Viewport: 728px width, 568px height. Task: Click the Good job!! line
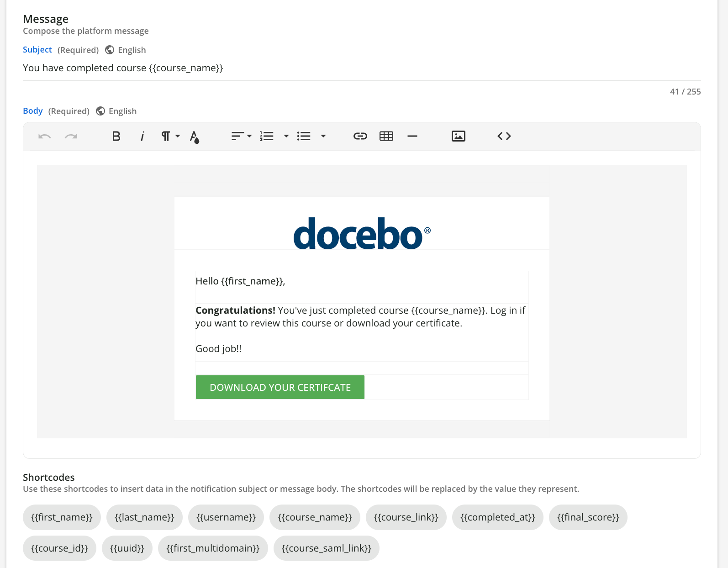tap(218, 349)
